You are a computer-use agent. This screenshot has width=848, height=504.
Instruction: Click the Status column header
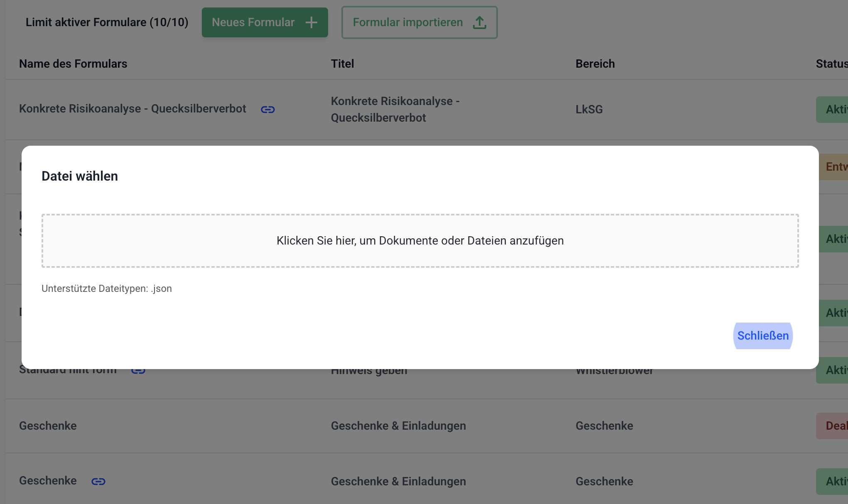click(831, 64)
